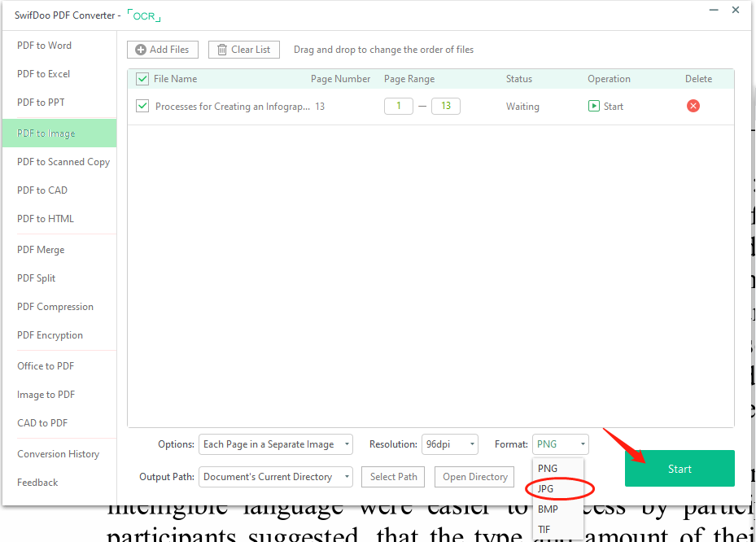
Task: Switch to PDF to PPT
Action: click(x=41, y=103)
